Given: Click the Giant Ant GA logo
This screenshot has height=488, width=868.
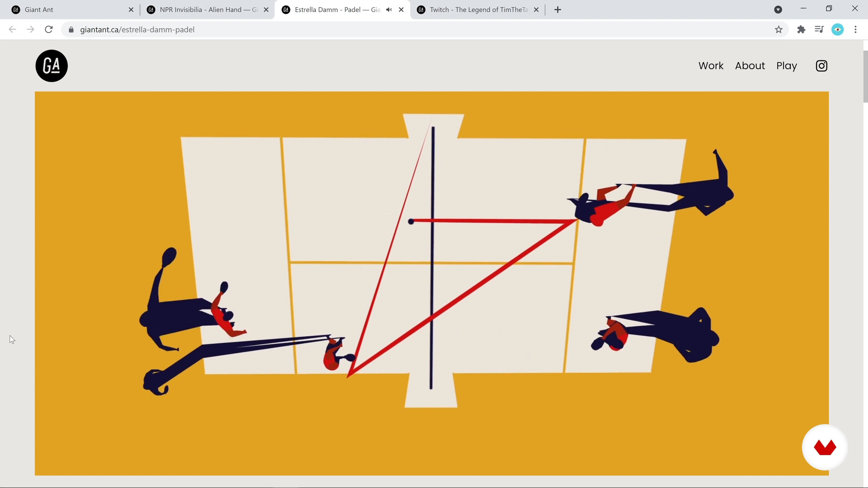Looking at the screenshot, I should [52, 66].
